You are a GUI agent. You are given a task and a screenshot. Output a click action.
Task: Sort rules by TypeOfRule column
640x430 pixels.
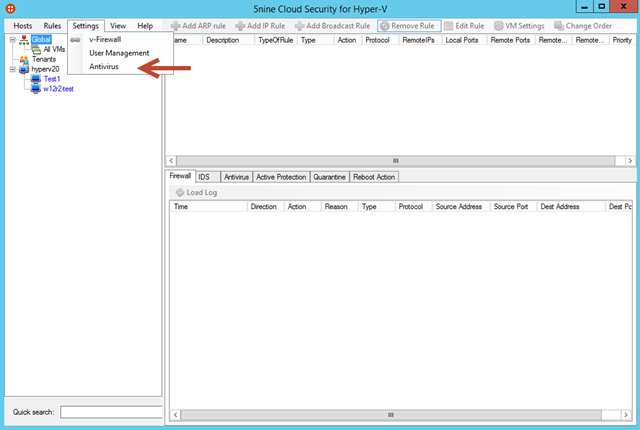(276, 40)
